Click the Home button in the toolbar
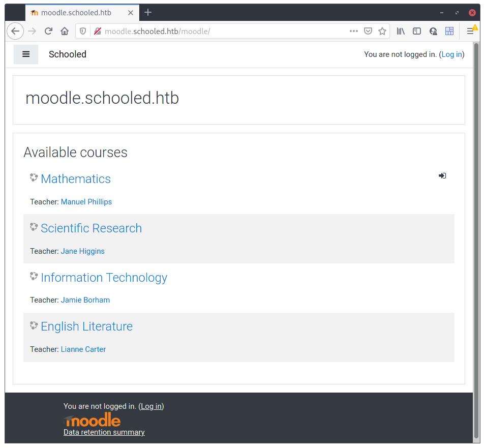This screenshot has height=448, width=485. coord(65,31)
